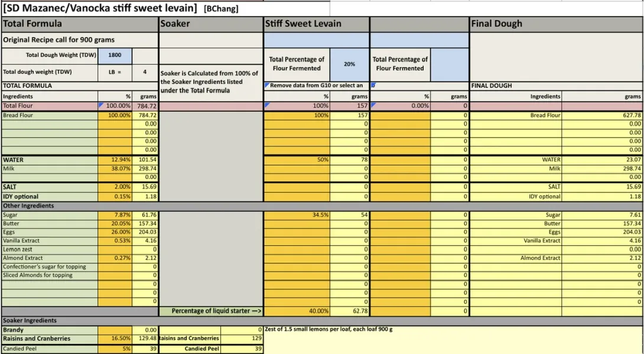The width and height of the screenshot is (644, 354).
Task: Click the IDY optional 0.15% cell
Action: (x=115, y=196)
